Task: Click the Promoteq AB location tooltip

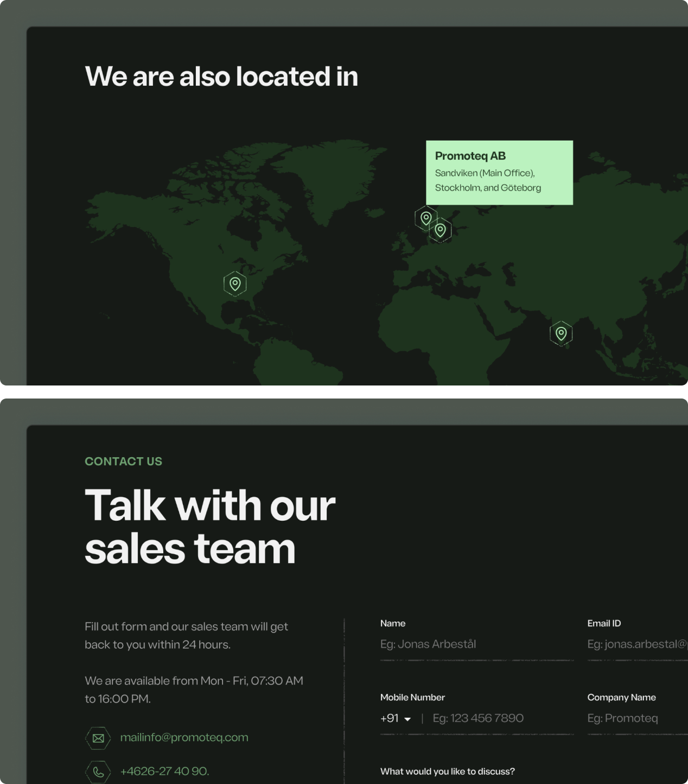Action: 499,173
